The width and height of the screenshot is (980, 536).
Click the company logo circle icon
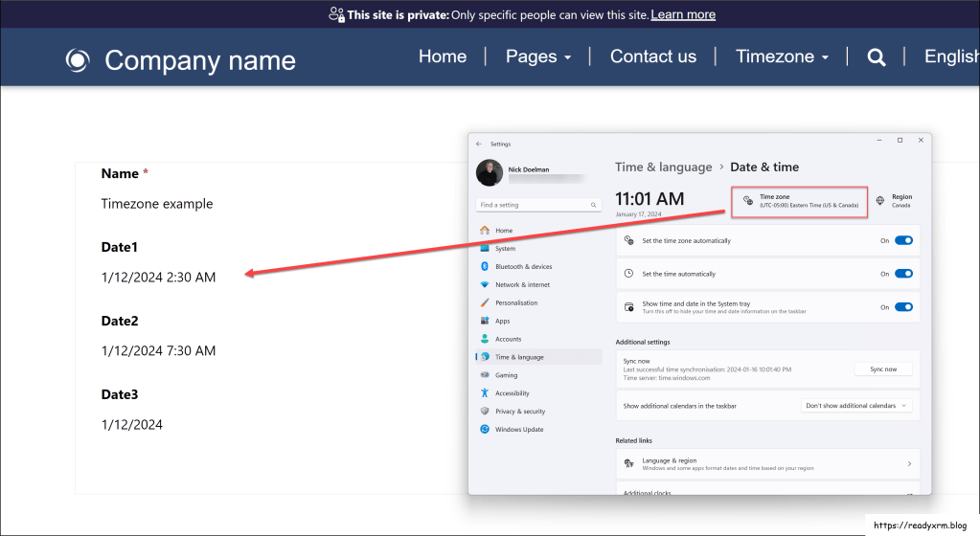pyautogui.click(x=78, y=60)
